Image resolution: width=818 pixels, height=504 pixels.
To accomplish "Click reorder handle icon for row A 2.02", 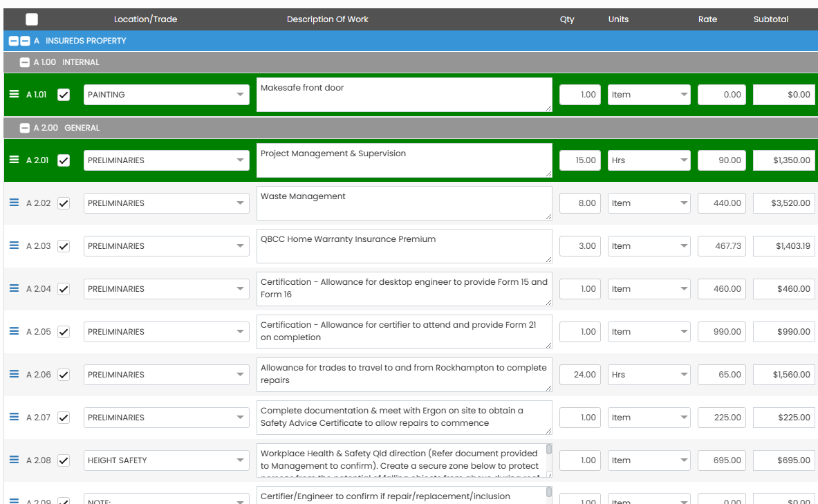I will pyautogui.click(x=14, y=203).
